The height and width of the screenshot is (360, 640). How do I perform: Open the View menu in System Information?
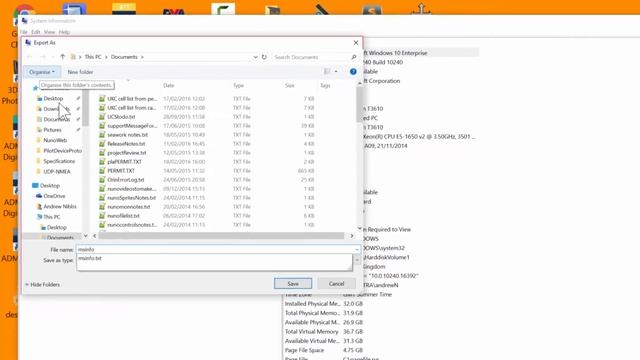(x=49, y=32)
